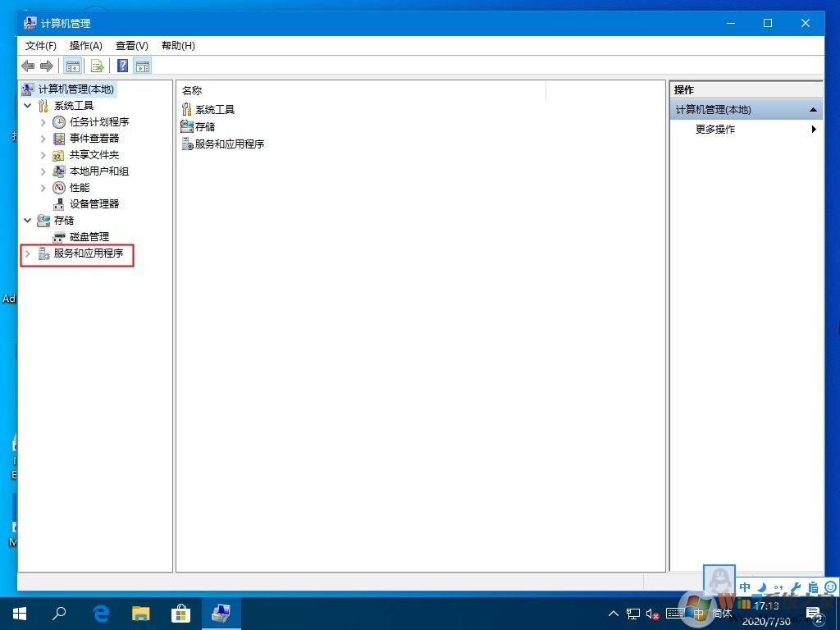
Task: Launch Microsoft Edge from the taskbar
Action: tap(99, 613)
